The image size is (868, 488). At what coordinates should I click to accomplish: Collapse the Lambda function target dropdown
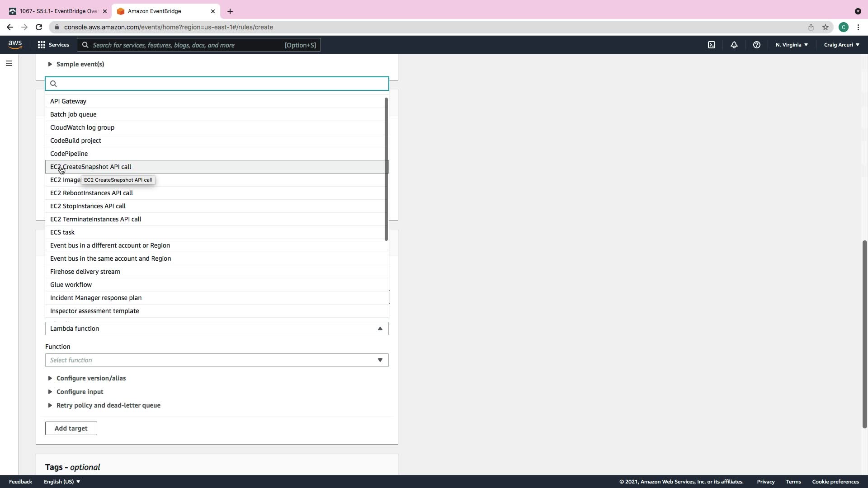click(217, 328)
